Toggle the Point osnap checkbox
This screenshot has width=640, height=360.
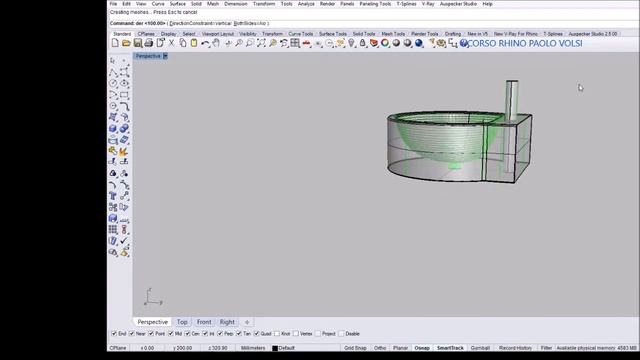(151, 333)
